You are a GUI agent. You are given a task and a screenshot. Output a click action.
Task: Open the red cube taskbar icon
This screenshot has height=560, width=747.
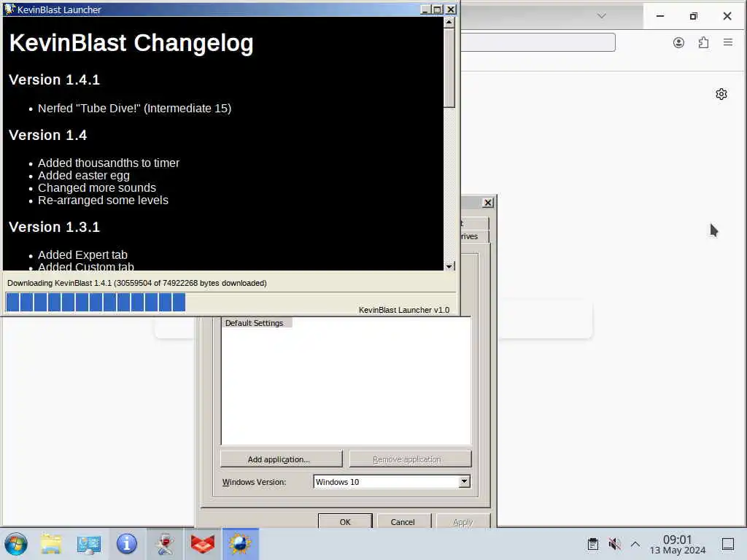(203, 544)
